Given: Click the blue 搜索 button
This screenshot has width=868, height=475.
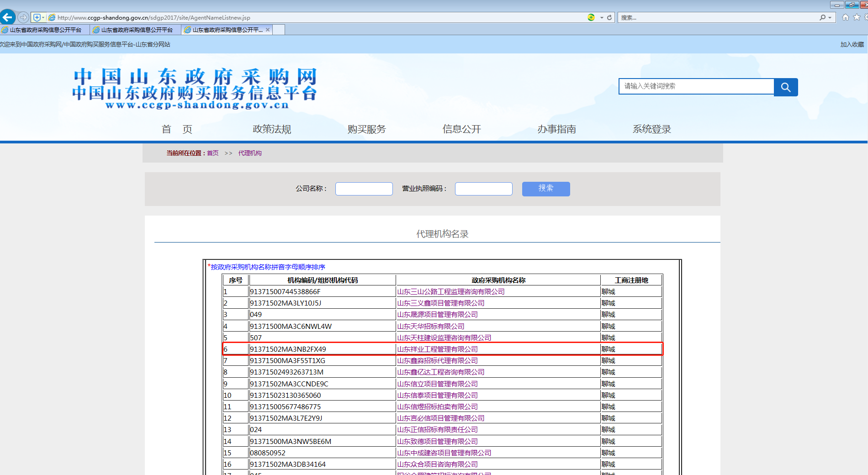Looking at the screenshot, I should pyautogui.click(x=546, y=189).
